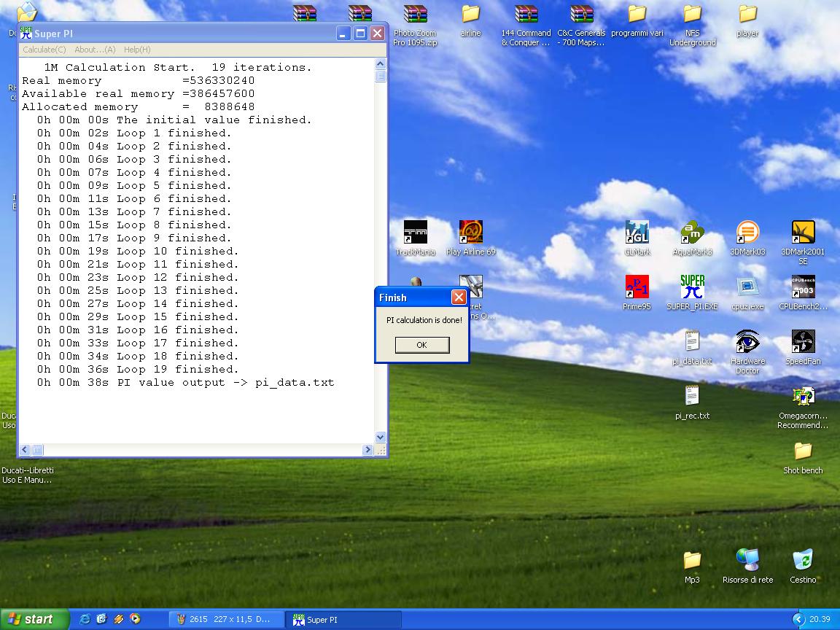Click the scroll-down arrow in Super PI
Image resolution: width=840 pixels, height=630 pixels.
[381, 437]
